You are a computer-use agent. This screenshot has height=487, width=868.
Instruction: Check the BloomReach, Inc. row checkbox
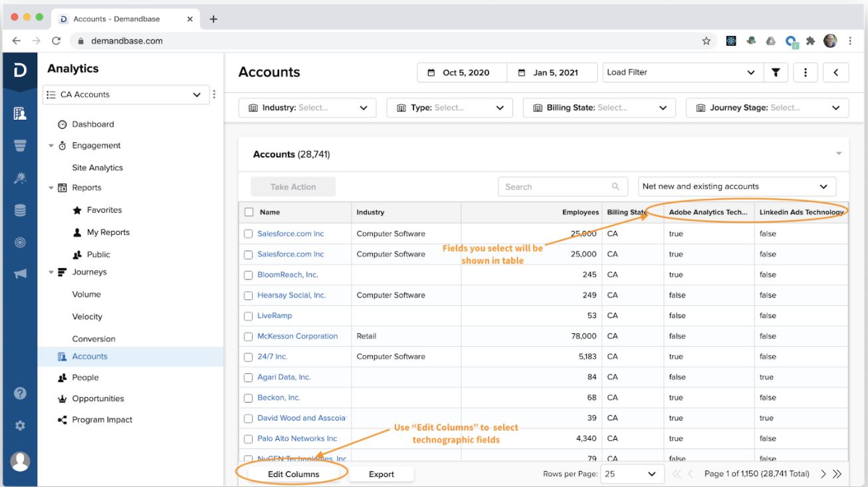[x=249, y=275]
